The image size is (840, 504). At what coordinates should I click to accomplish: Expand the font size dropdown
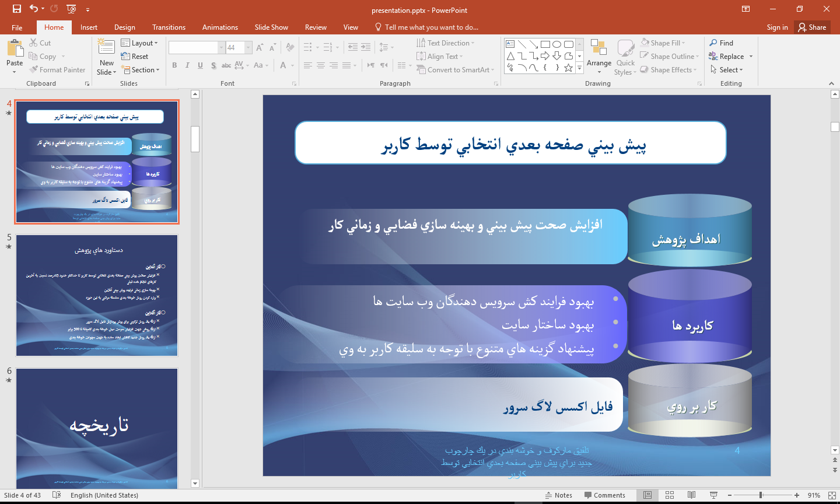(249, 48)
